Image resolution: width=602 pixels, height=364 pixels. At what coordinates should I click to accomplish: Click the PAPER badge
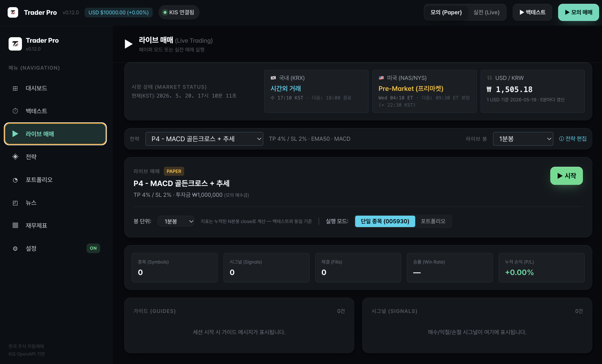pyautogui.click(x=174, y=171)
